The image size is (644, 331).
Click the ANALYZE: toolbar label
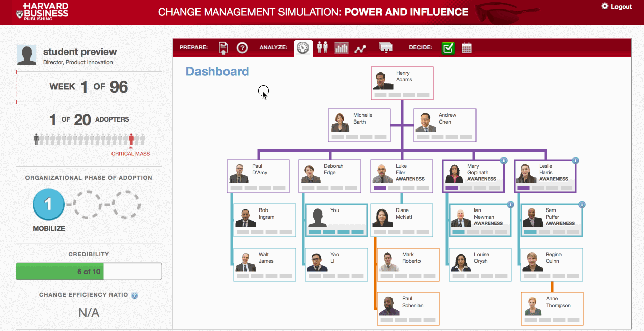tap(273, 48)
